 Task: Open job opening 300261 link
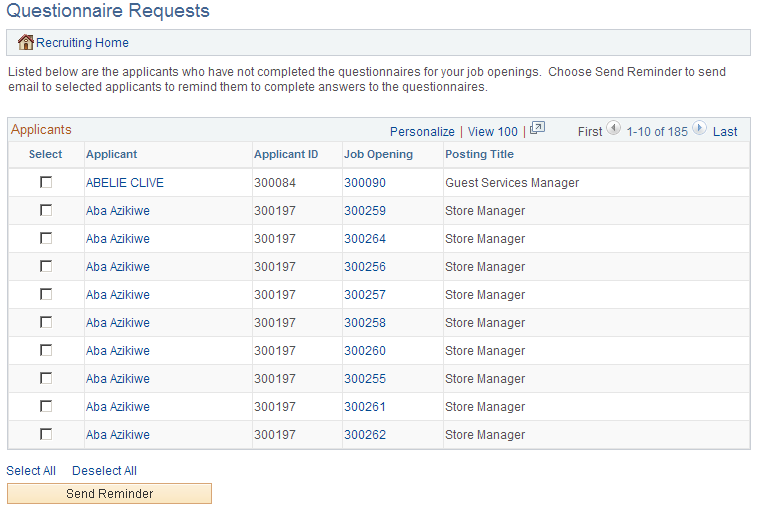(x=365, y=407)
